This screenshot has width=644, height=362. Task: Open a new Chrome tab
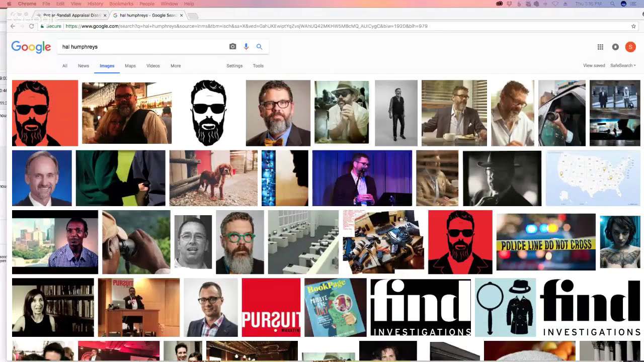pos(193,16)
